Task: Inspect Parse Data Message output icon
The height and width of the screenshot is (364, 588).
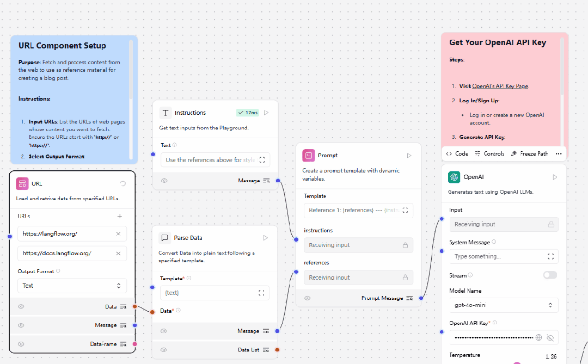Action: click(x=266, y=331)
